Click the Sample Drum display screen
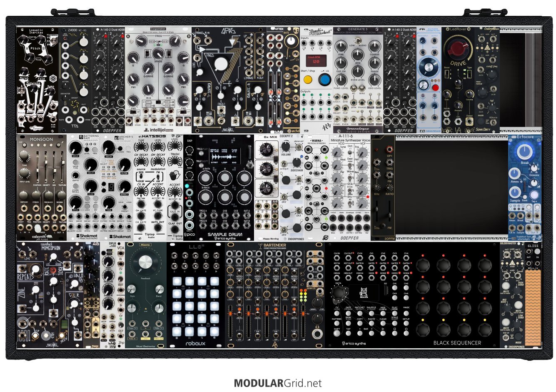 [x=224, y=157]
